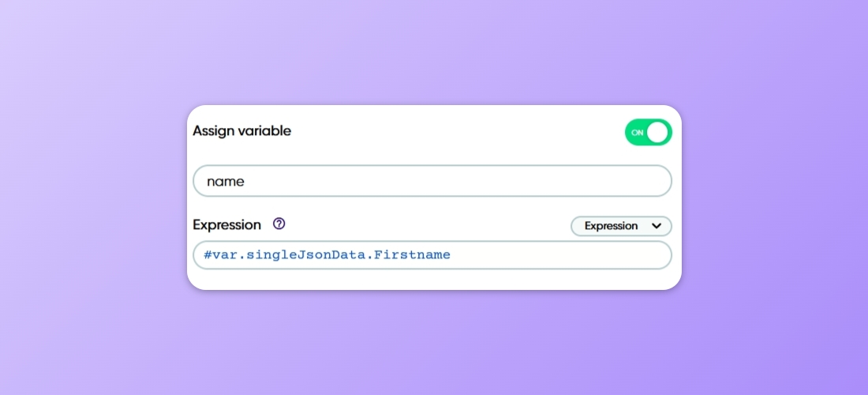Click the chevron arrow in Expression dropdown

657,226
